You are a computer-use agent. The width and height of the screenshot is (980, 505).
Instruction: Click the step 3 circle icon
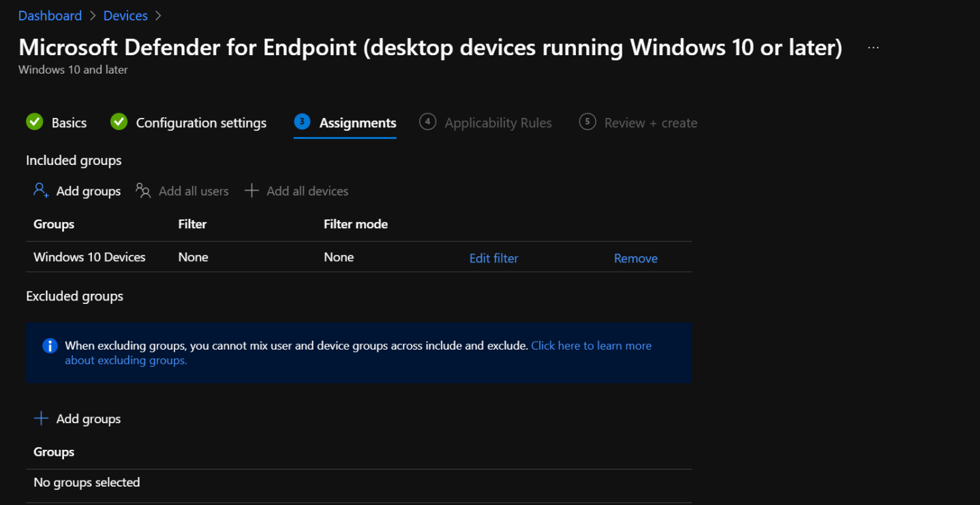click(x=303, y=121)
